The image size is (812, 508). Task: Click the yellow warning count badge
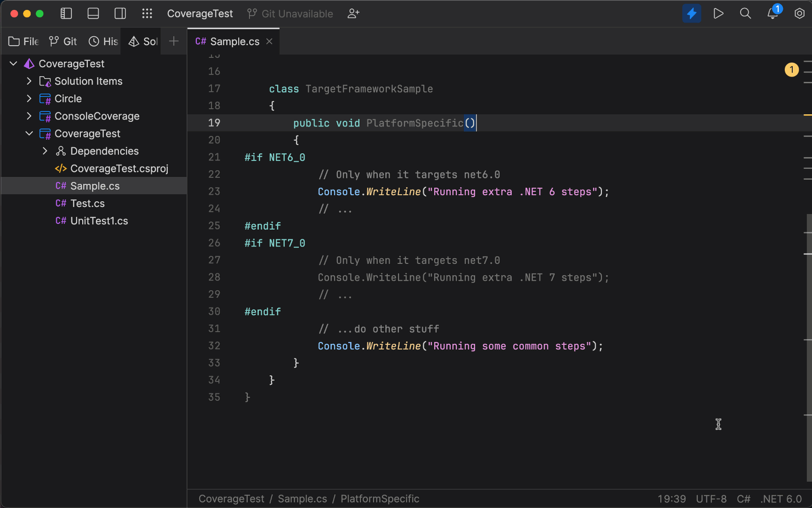[x=791, y=70]
